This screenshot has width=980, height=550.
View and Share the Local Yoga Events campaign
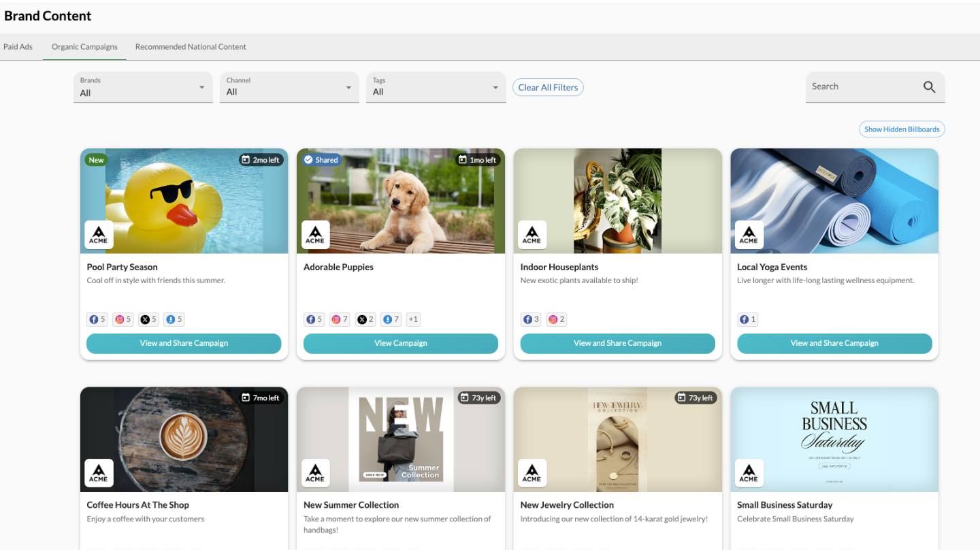(x=834, y=343)
